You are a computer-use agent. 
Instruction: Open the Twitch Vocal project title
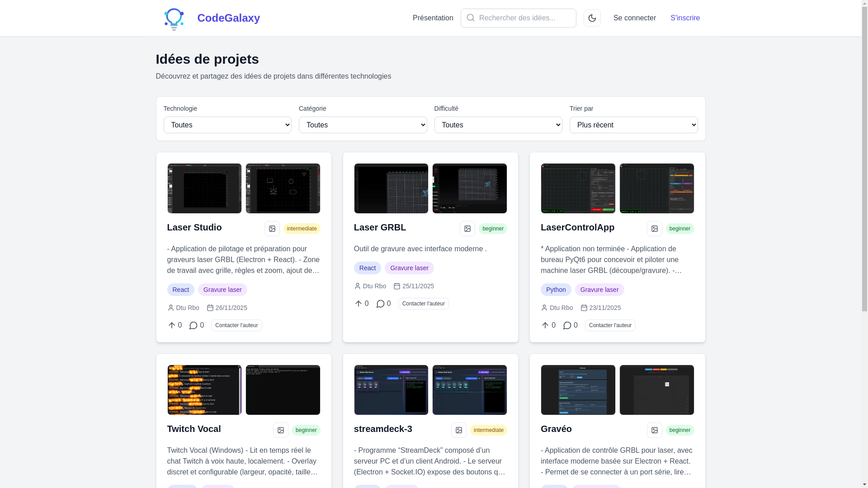[194, 429]
